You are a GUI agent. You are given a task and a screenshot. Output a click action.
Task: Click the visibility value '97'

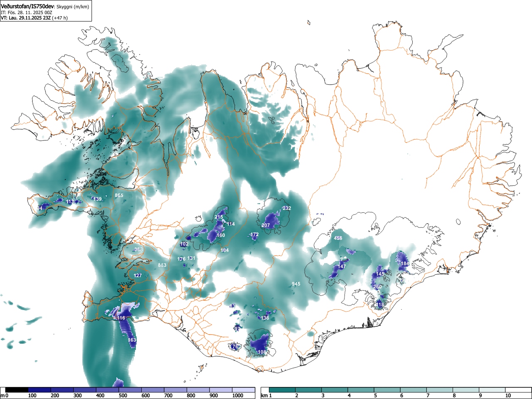(x=237, y=328)
